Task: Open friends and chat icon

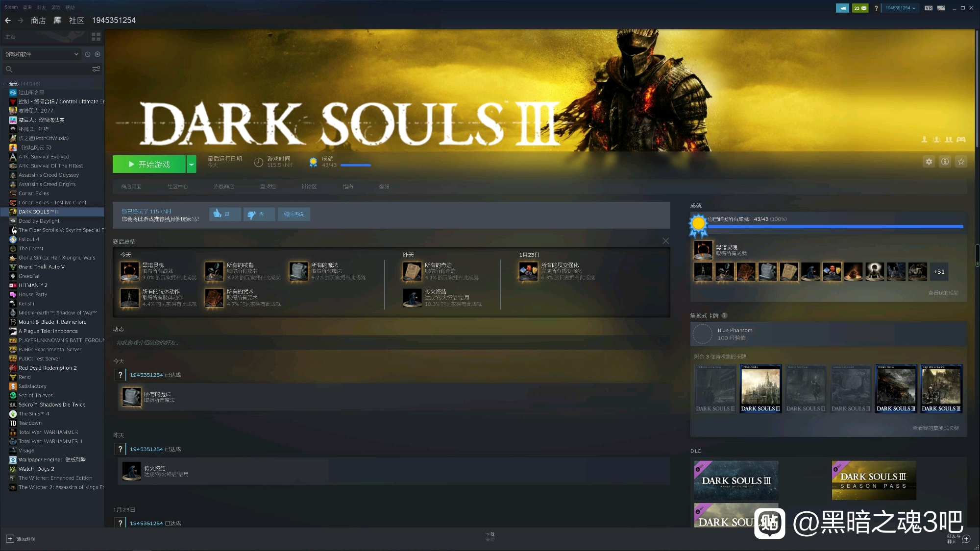Action: tap(966, 539)
